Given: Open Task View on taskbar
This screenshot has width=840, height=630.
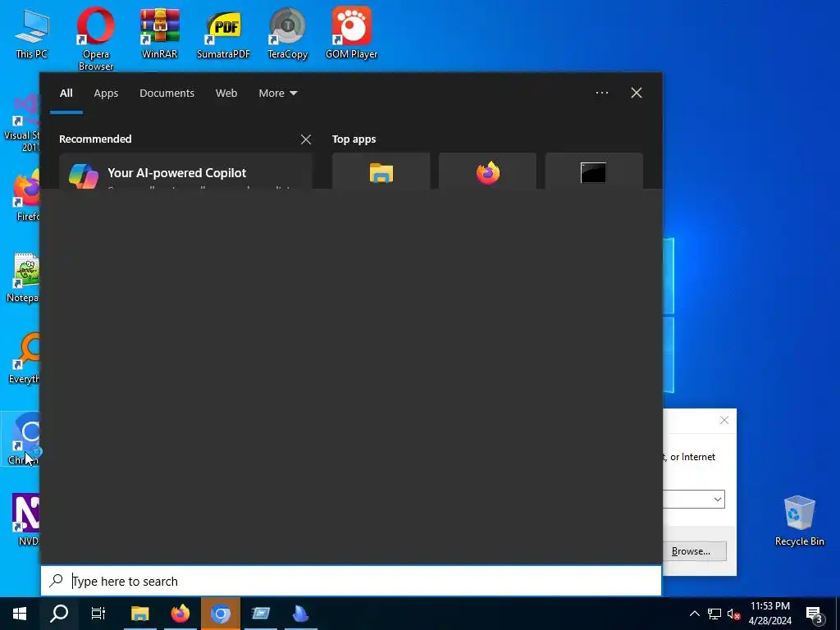Looking at the screenshot, I should click(98, 614).
